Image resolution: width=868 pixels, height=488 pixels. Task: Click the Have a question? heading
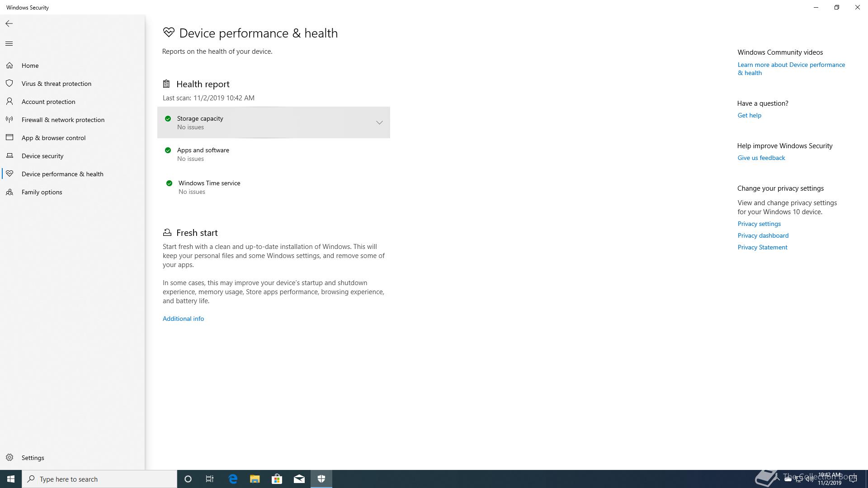[763, 103]
